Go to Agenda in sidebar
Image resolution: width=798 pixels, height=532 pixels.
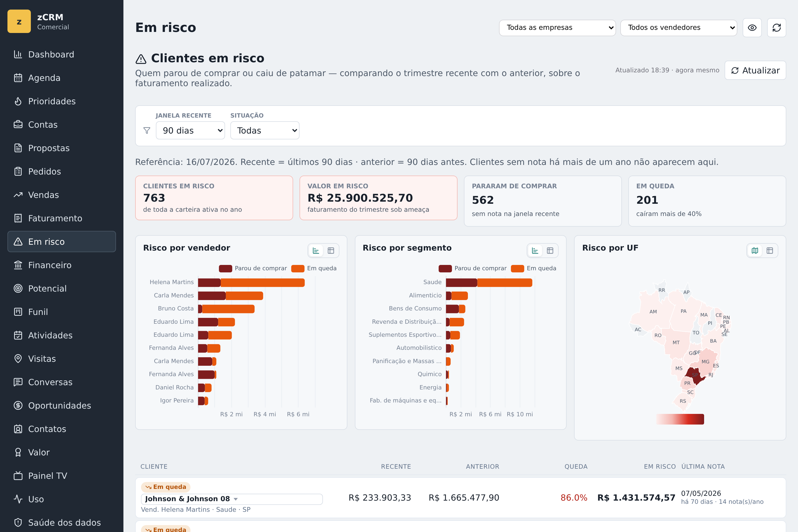click(x=61, y=78)
